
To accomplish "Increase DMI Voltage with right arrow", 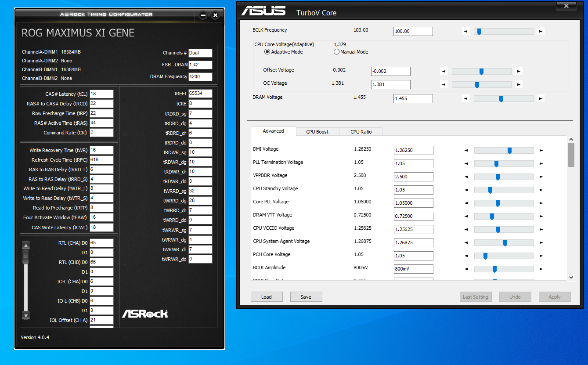I will [x=541, y=150].
